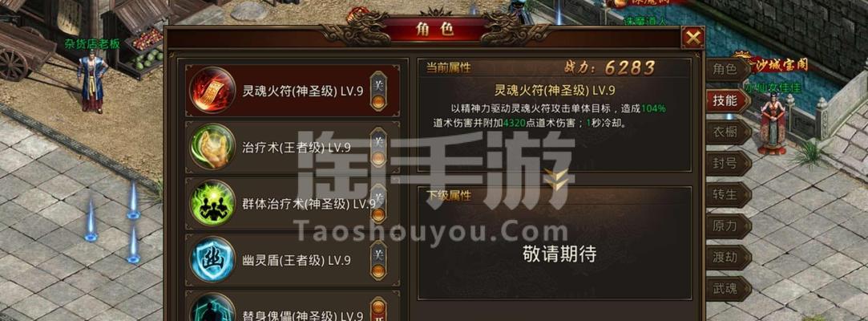Open the 角色 side tab
This screenshot has width=868, height=321.
[x=727, y=69]
